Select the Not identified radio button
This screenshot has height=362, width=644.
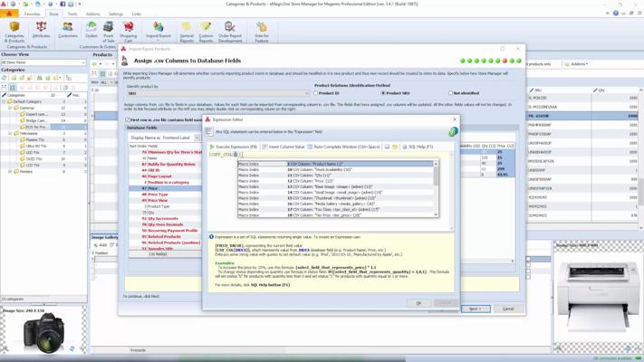(450, 93)
